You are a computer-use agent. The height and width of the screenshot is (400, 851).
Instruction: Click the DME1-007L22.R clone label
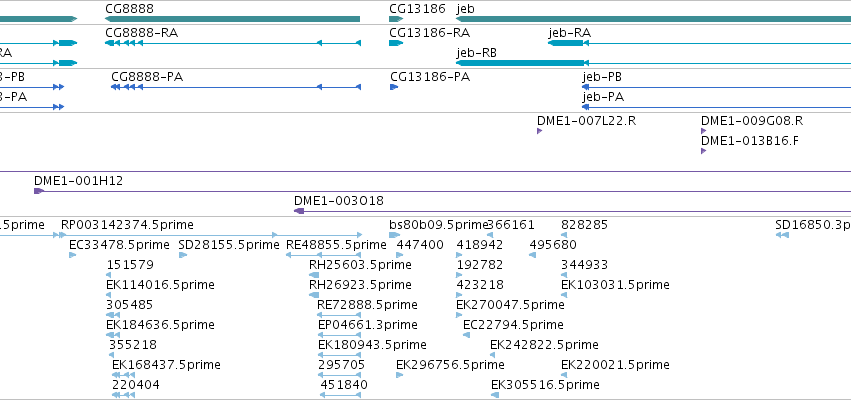[x=587, y=120]
